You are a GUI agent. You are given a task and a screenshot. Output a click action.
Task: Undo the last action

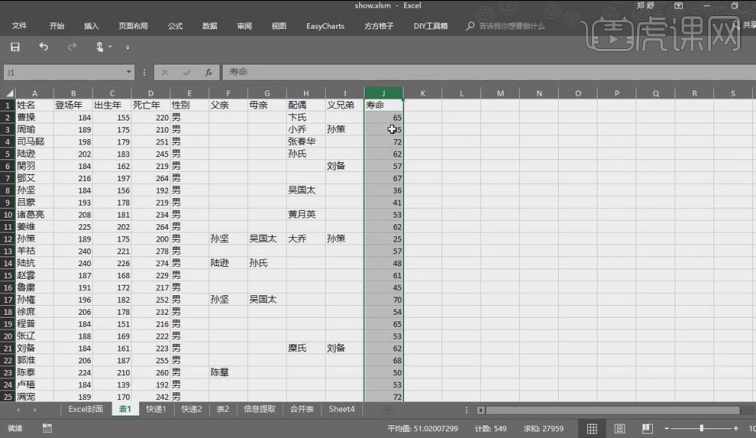click(43, 47)
